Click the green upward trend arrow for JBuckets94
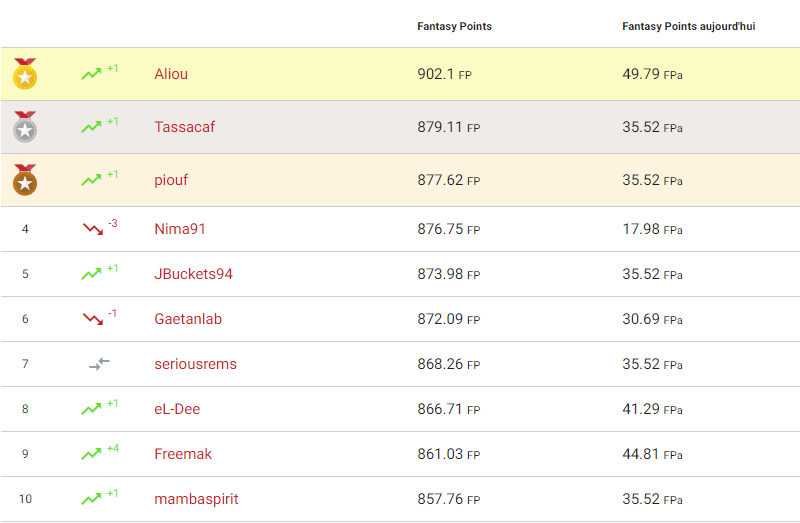Viewport: 800px width, 523px height. pyautogui.click(x=91, y=274)
